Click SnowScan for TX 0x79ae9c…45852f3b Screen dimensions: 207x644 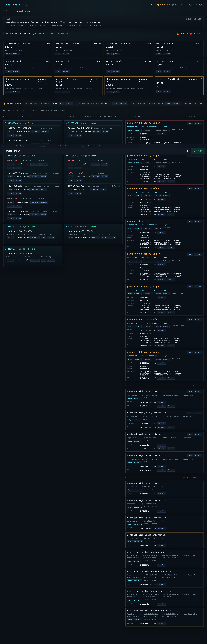coord(162,346)
